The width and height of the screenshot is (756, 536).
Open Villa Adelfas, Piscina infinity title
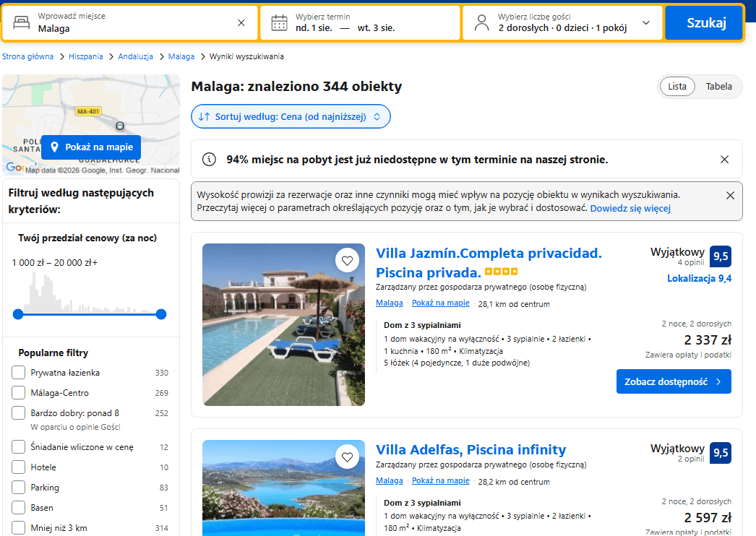[471, 450]
